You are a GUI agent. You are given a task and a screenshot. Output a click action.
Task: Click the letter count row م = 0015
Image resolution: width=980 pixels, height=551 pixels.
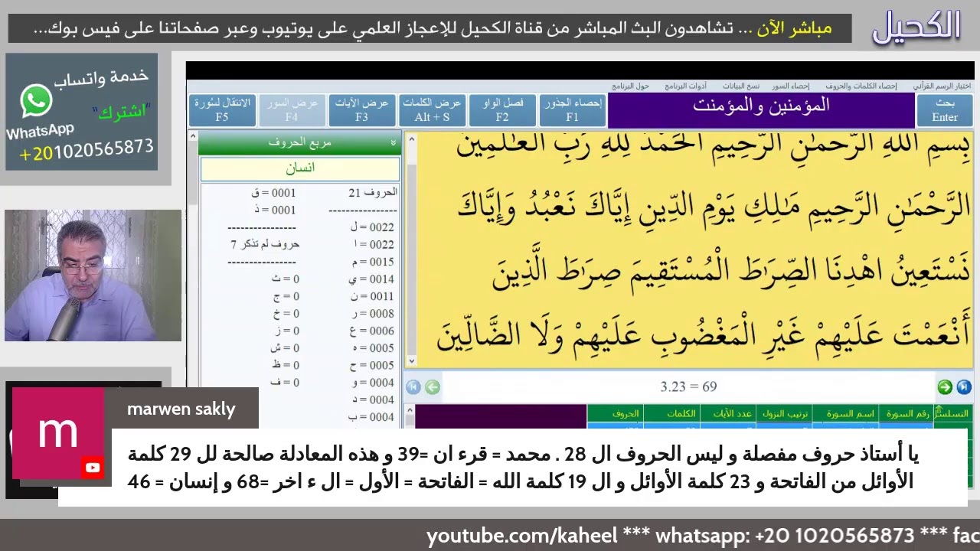point(372,262)
